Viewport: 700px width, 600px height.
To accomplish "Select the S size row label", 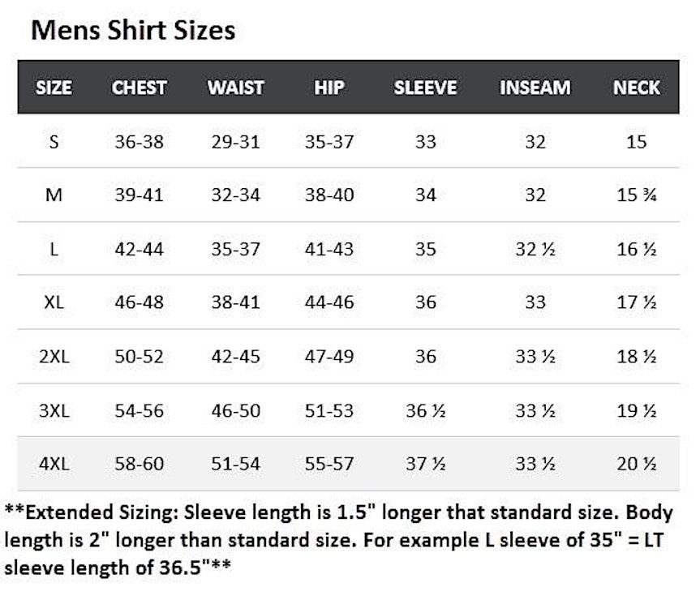I will tap(54, 142).
